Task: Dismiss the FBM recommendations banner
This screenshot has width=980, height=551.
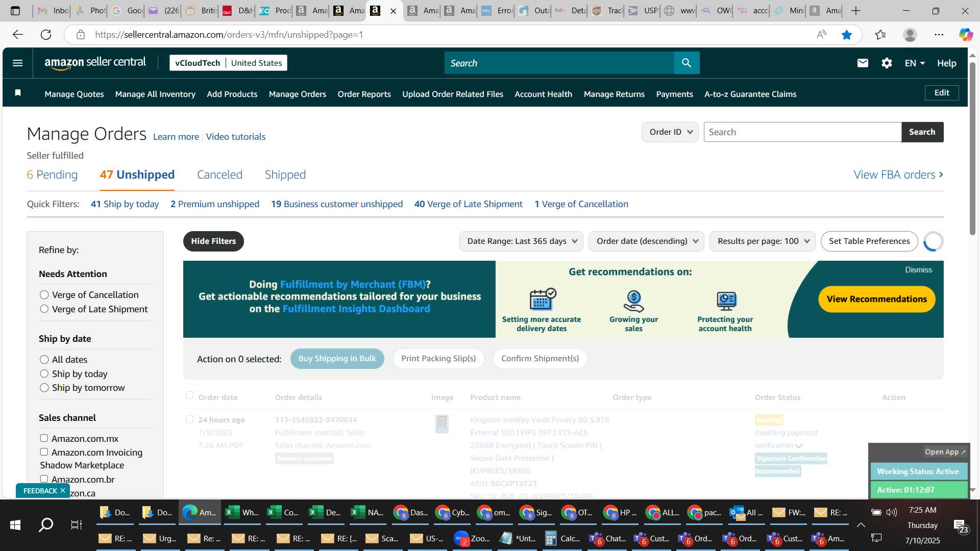Action: 918,270
